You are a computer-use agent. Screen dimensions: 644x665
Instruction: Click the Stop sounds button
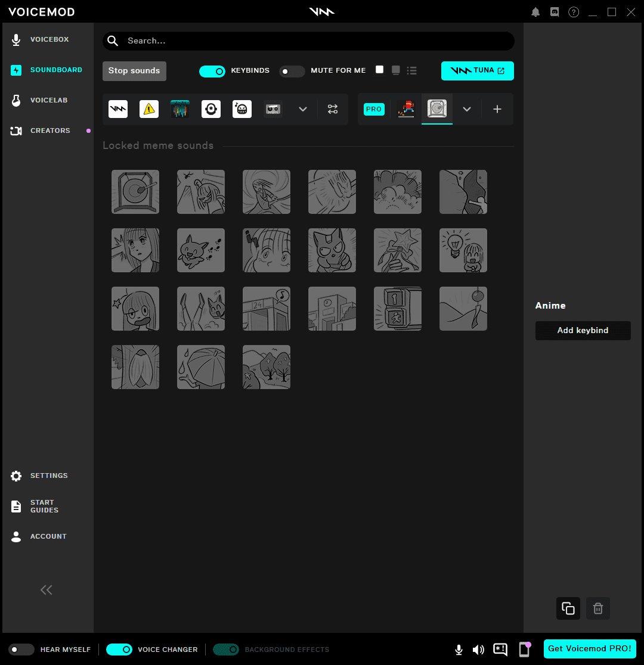(x=134, y=71)
